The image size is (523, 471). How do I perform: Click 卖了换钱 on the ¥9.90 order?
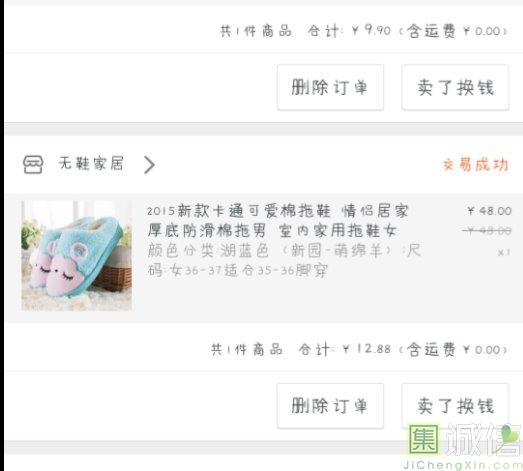point(455,87)
